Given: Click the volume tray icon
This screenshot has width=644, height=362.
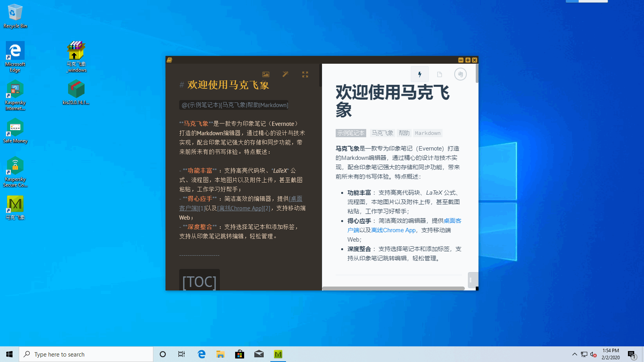Looking at the screenshot, I should [594, 355].
